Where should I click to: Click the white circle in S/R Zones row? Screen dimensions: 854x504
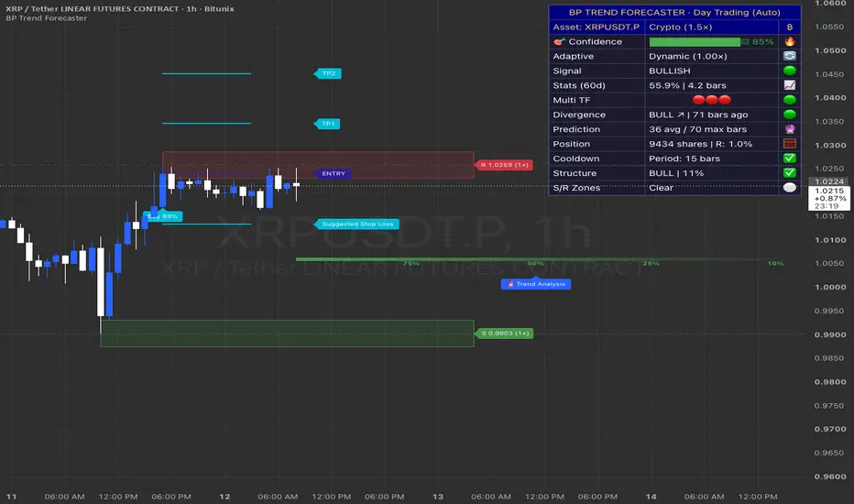coord(789,188)
